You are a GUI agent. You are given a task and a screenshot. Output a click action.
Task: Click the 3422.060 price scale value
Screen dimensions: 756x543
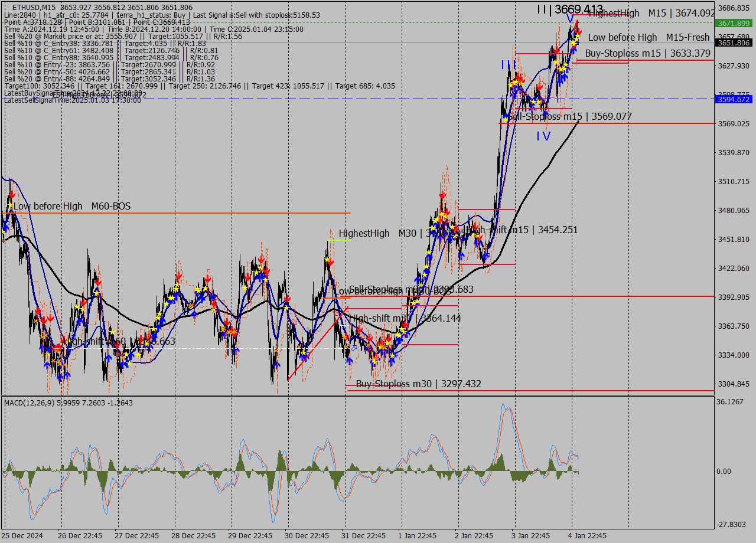[x=734, y=268]
